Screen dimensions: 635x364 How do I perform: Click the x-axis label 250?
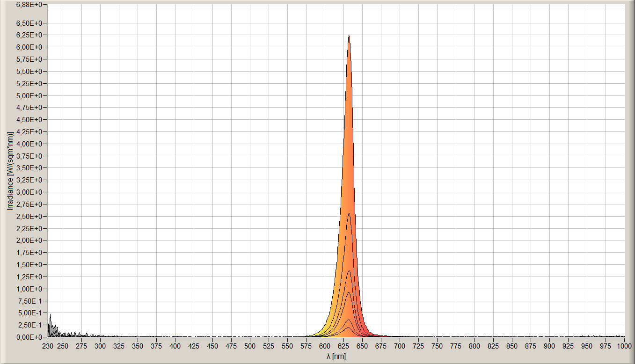[x=63, y=346]
